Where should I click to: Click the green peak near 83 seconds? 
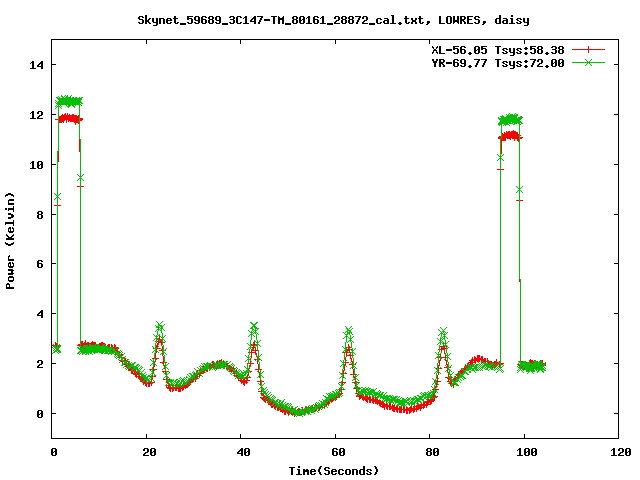pos(443,331)
